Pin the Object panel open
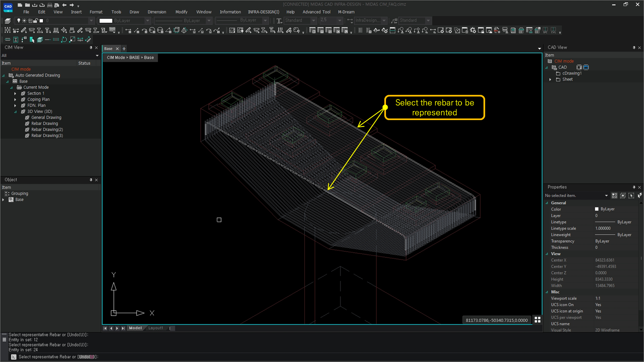 (91, 180)
